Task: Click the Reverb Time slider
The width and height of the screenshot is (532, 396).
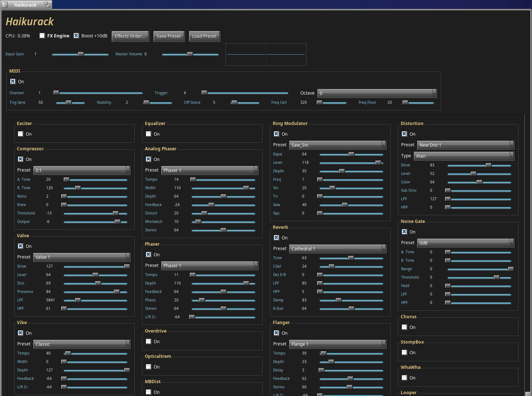Action: pos(351,258)
